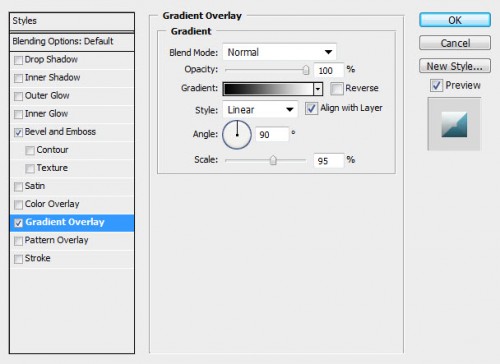This screenshot has height=364, width=500.
Task: Expand the gradient picker arrow
Action: 318,89
